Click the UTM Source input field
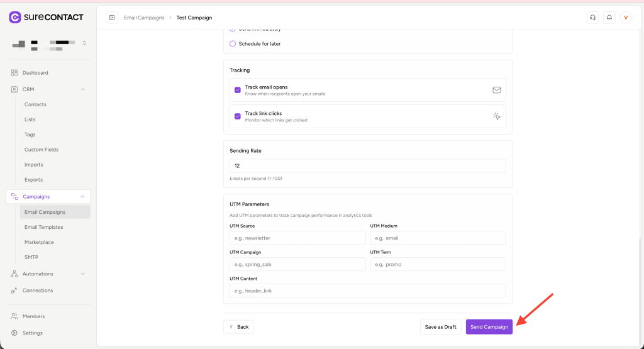The height and width of the screenshot is (349, 644). 297,238
